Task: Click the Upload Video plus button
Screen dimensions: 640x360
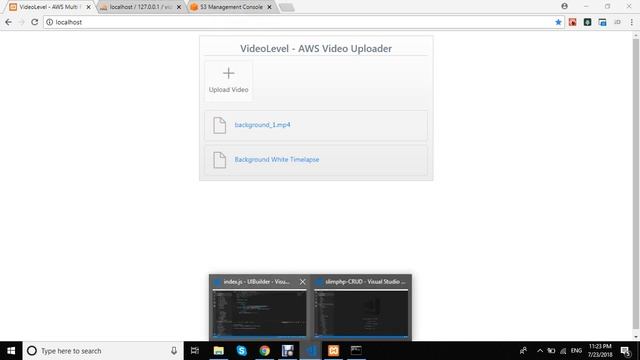Action: 229,81
